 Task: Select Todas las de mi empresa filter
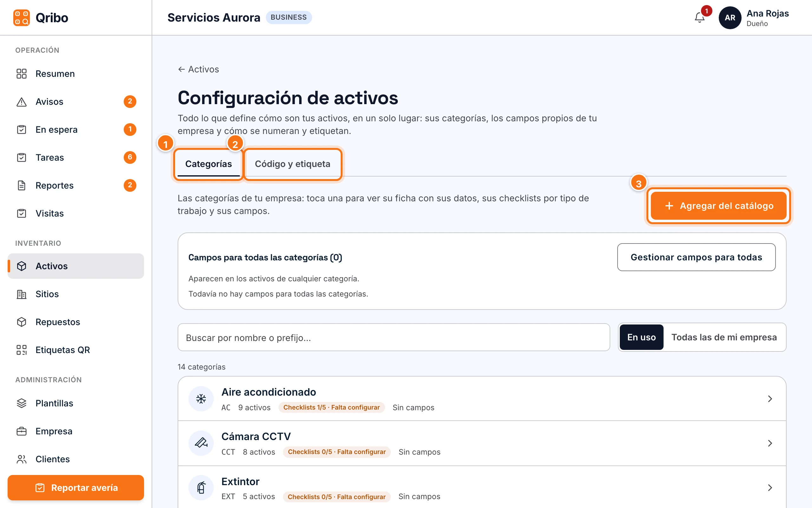tap(724, 337)
